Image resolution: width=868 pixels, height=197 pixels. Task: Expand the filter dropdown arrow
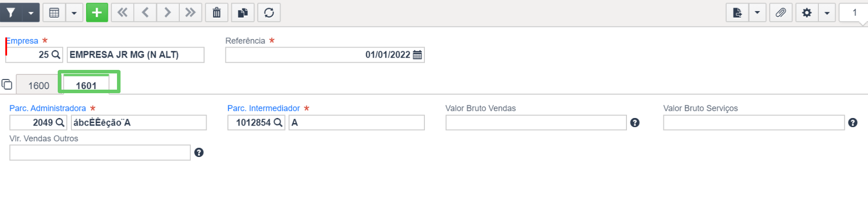(31, 13)
